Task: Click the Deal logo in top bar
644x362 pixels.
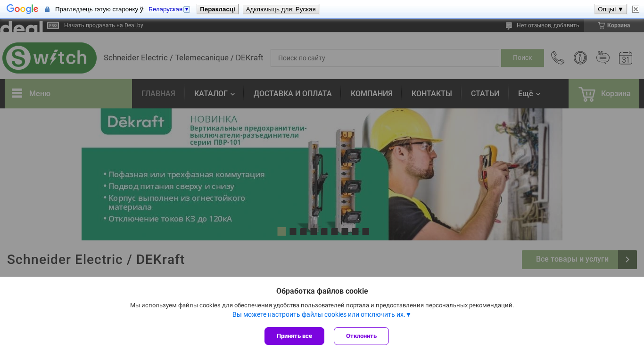Action: (22, 26)
